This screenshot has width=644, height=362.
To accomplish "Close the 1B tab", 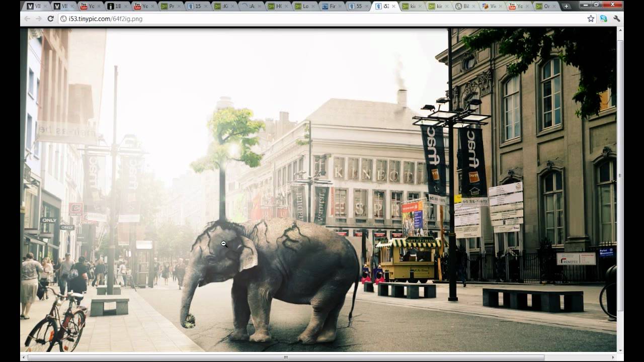I will point(125,6).
